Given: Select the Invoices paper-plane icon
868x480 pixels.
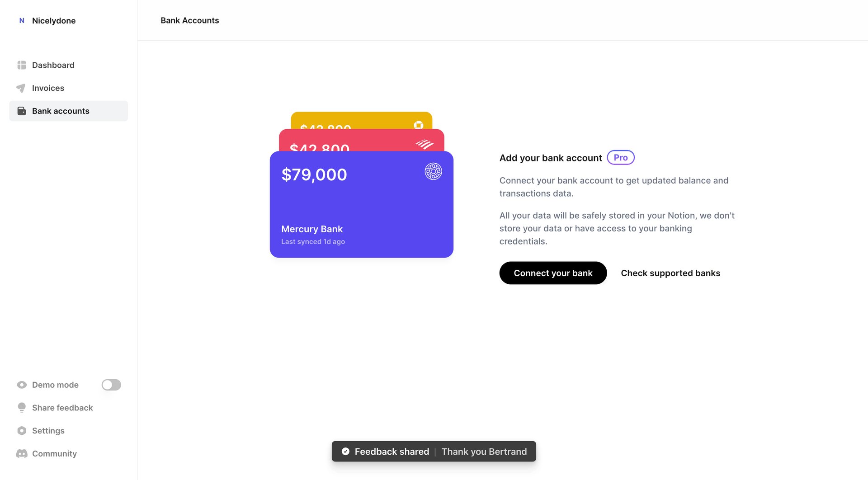Looking at the screenshot, I should tap(21, 88).
